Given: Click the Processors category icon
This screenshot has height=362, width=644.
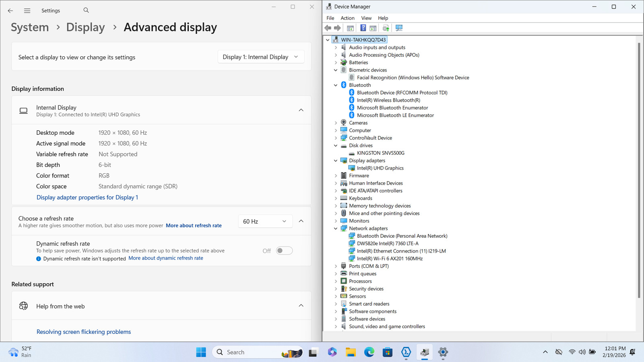Looking at the screenshot, I should [344, 281].
